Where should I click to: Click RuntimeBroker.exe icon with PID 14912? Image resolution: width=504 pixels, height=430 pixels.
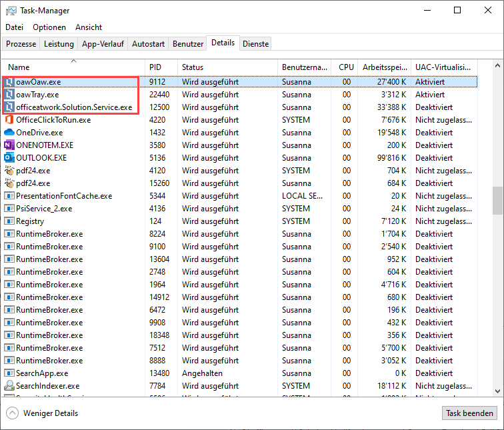9,297
